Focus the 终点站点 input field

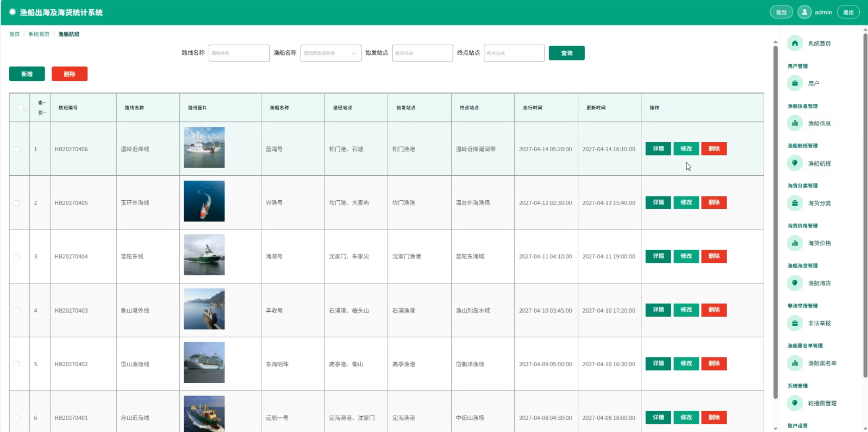(x=514, y=53)
